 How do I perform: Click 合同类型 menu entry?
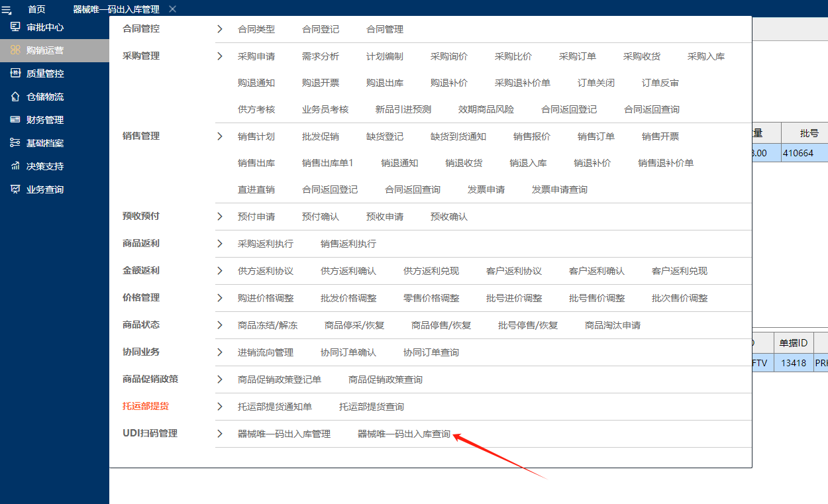tap(256, 29)
